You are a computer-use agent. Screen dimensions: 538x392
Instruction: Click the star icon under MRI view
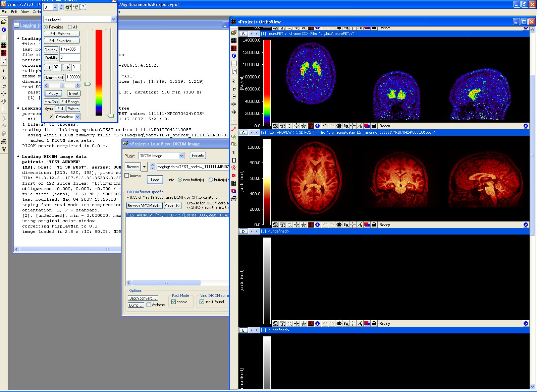coord(304,225)
